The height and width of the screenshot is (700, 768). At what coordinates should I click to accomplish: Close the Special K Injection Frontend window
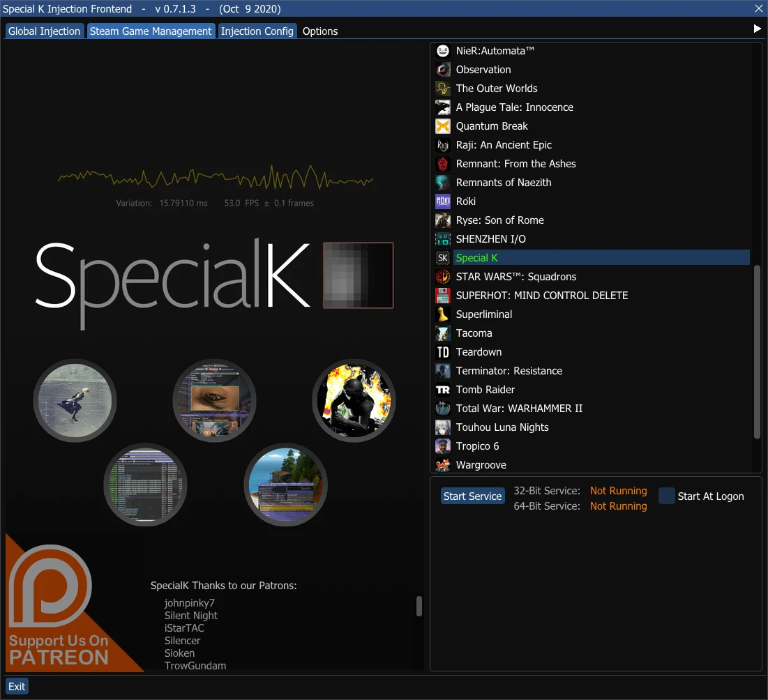759,8
